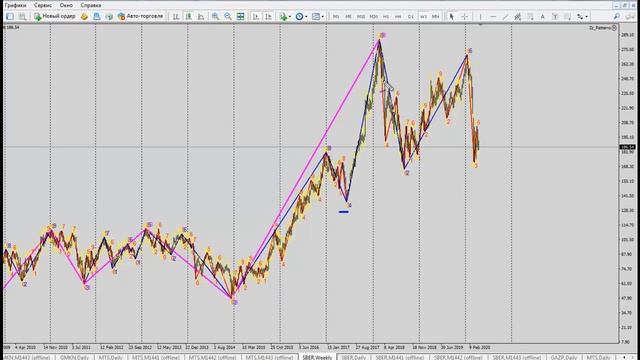
Task: Switch chart to bar chart view
Action: (176, 16)
